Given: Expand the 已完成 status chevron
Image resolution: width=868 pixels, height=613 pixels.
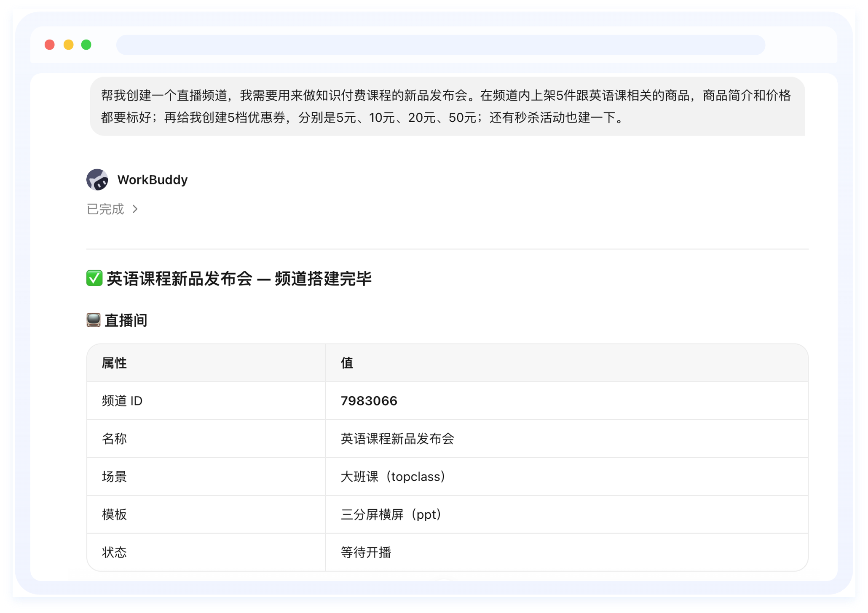Looking at the screenshot, I should tap(135, 209).
